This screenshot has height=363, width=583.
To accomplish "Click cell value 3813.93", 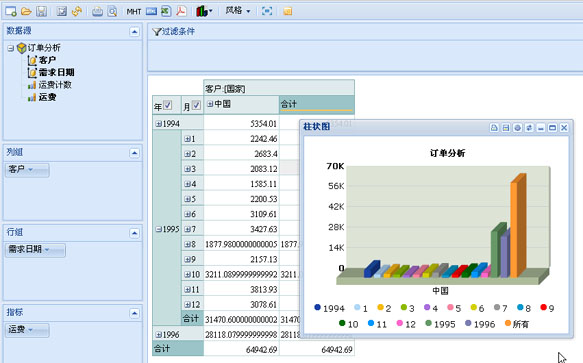I will 263,289.
